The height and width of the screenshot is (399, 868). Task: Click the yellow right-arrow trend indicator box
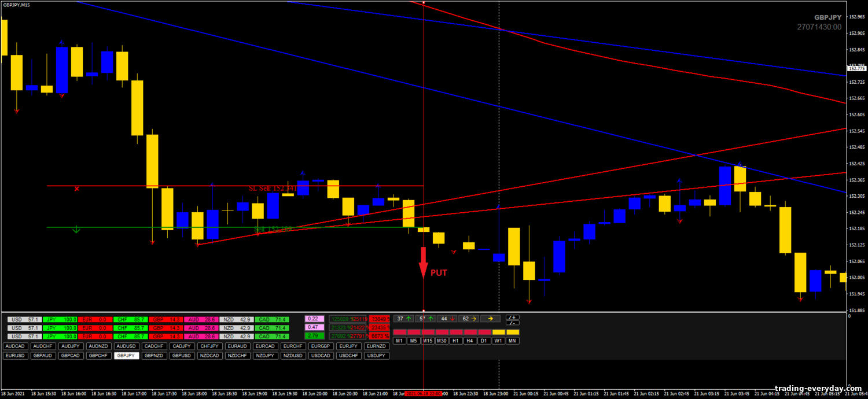tap(490, 319)
